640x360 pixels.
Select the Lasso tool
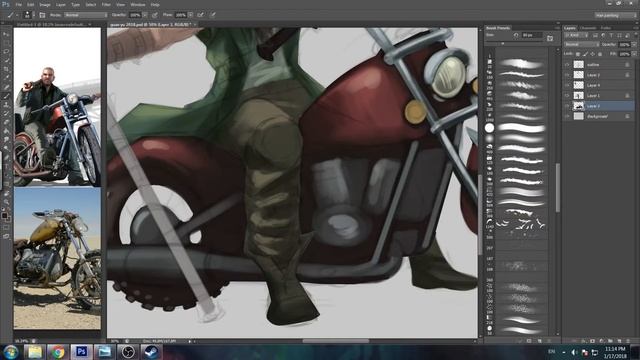[6, 52]
